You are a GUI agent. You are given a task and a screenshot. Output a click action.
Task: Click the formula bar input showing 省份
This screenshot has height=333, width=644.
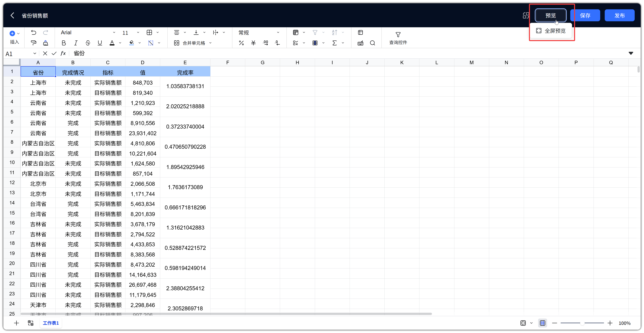point(347,53)
